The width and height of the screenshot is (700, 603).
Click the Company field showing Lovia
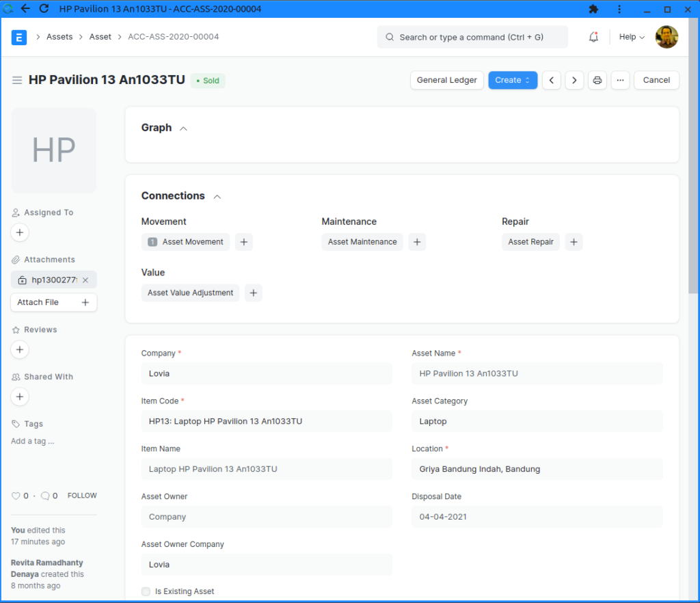tap(267, 373)
